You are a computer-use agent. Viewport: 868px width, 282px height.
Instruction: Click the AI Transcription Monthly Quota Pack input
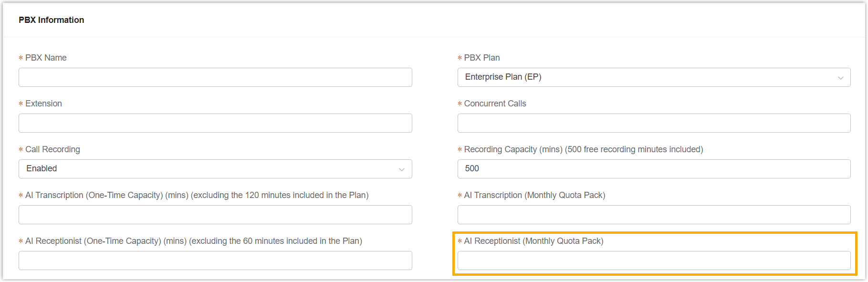point(654,215)
